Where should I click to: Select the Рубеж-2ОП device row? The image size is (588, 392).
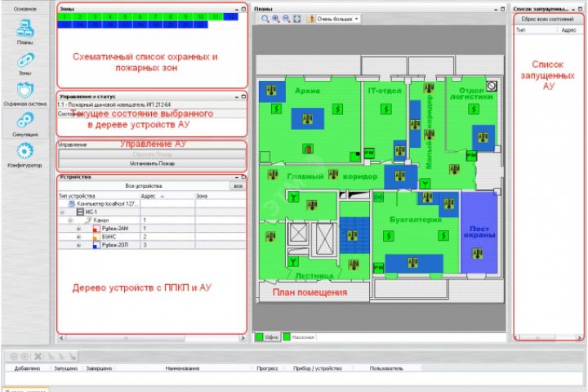152,245
